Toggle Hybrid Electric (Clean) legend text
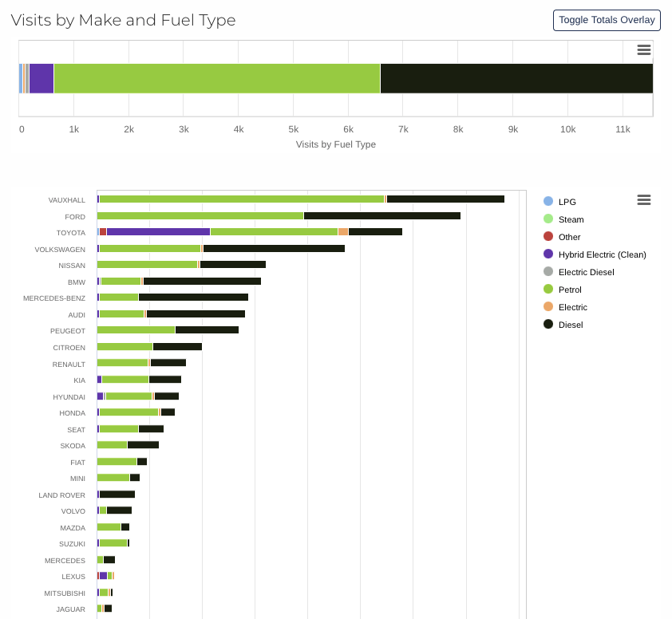Screen dimensions: 672x619 coord(602,254)
